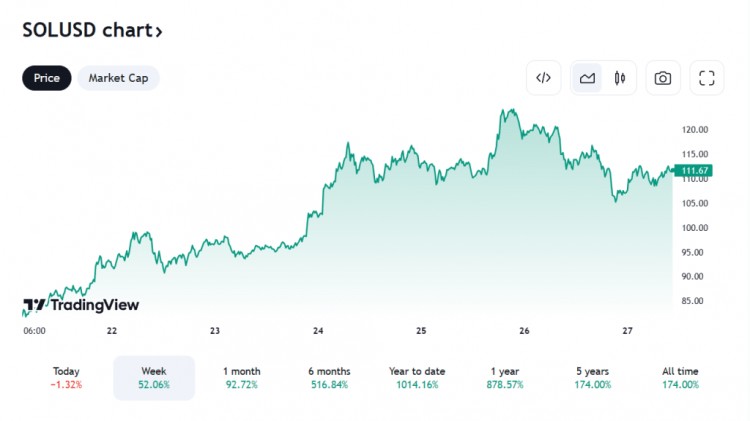Switch to area chart style icon
The width and height of the screenshot is (750, 421).
coord(587,78)
